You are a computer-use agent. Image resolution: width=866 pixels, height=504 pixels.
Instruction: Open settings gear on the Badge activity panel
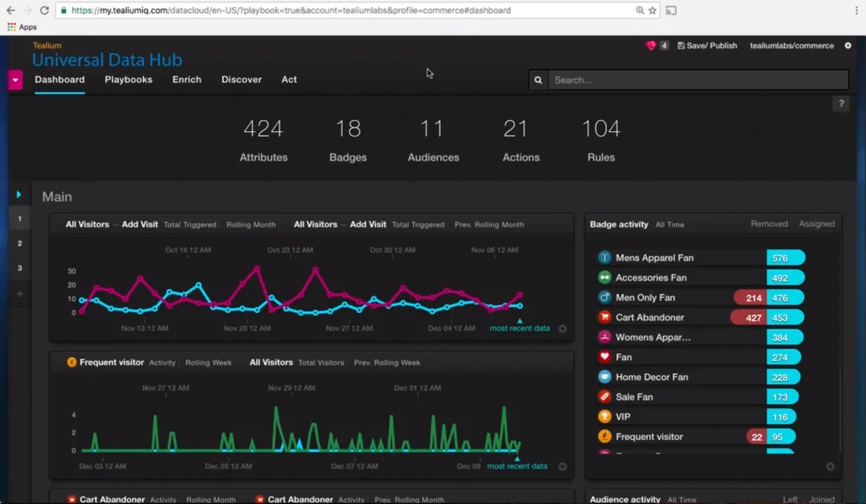(830, 466)
